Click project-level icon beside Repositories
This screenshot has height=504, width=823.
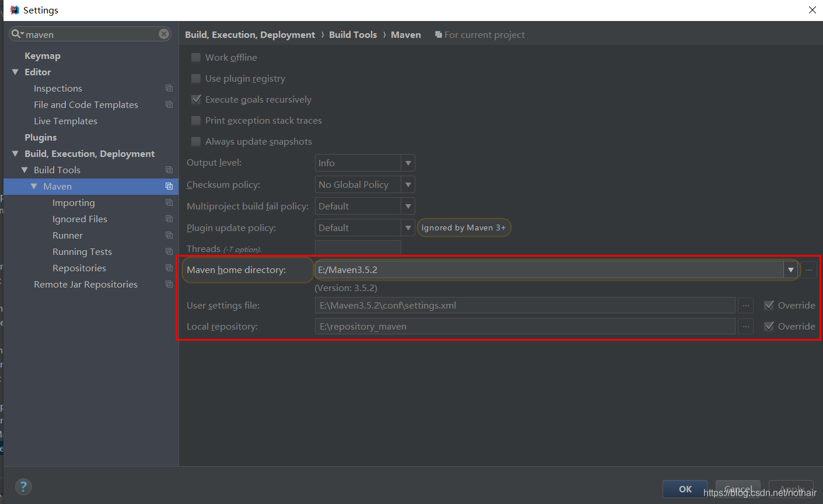(x=169, y=268)
